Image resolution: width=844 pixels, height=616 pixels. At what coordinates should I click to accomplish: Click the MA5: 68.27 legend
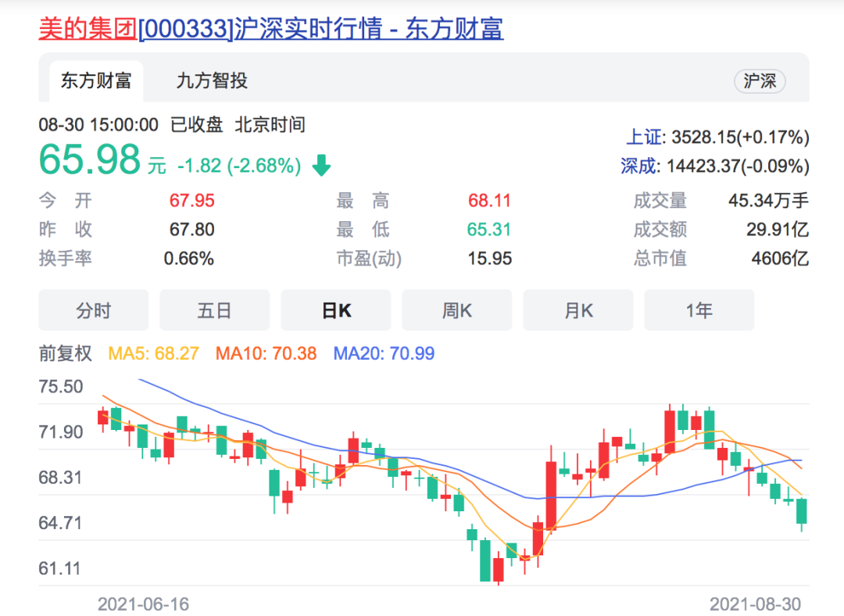click(153, 353)
